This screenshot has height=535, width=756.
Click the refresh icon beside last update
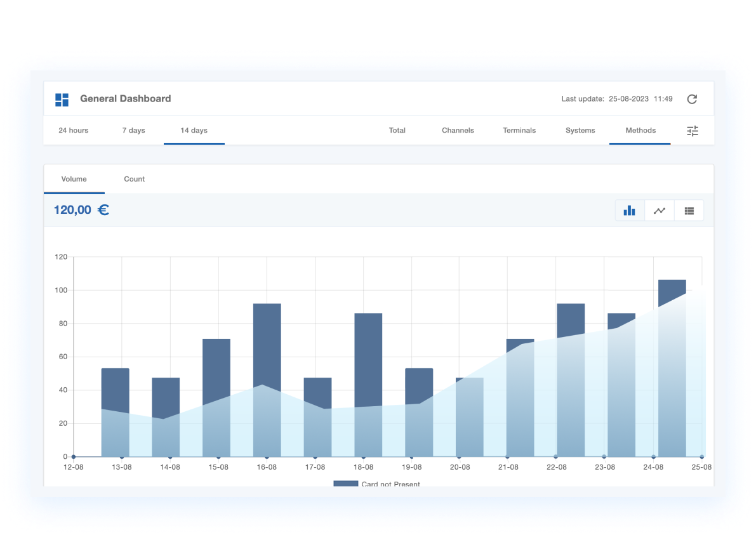point(692,99)
